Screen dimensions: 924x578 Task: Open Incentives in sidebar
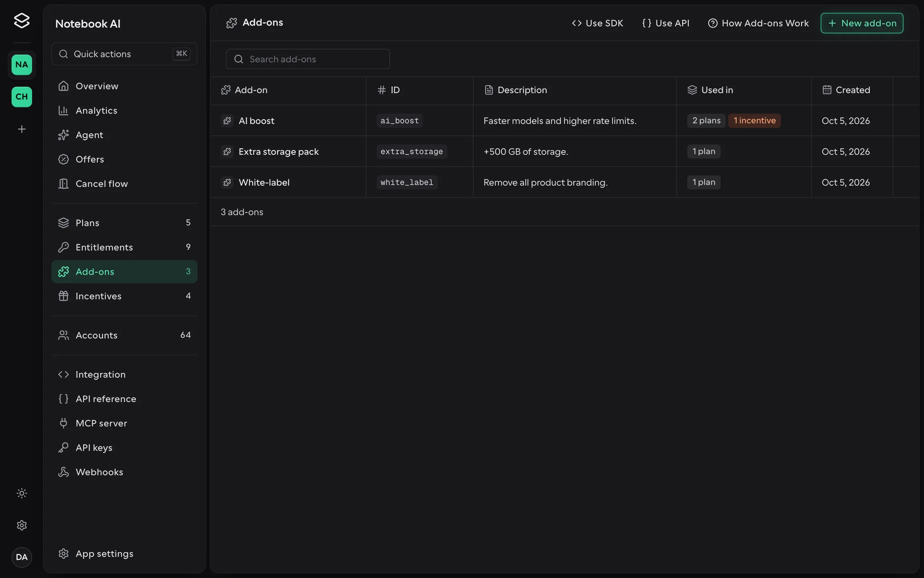point(124,296)
